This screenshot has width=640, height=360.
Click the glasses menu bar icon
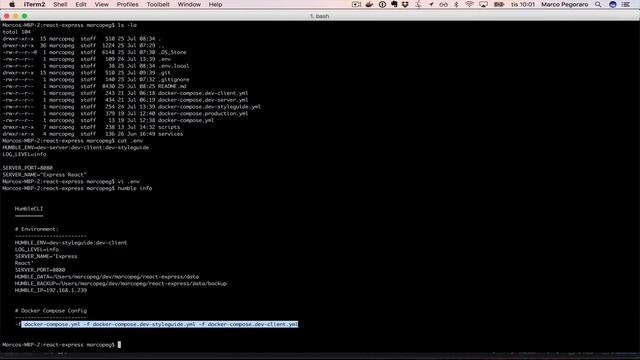443,4
